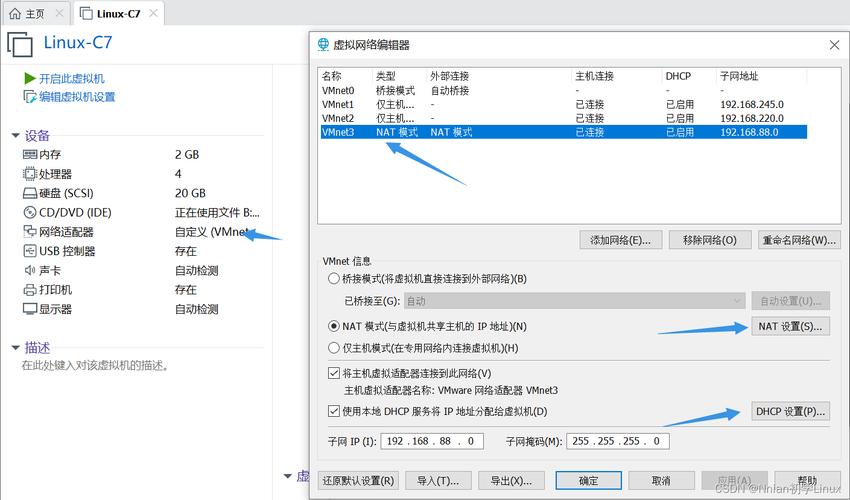Click subnet address 192.168.245.0
Screen dimensions: 850x500
coord(752,104)
